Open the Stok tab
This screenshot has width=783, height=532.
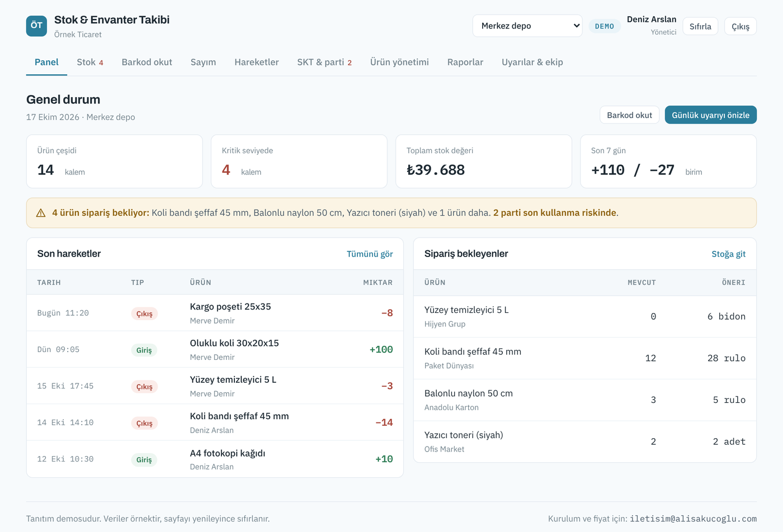coord(90,62)
